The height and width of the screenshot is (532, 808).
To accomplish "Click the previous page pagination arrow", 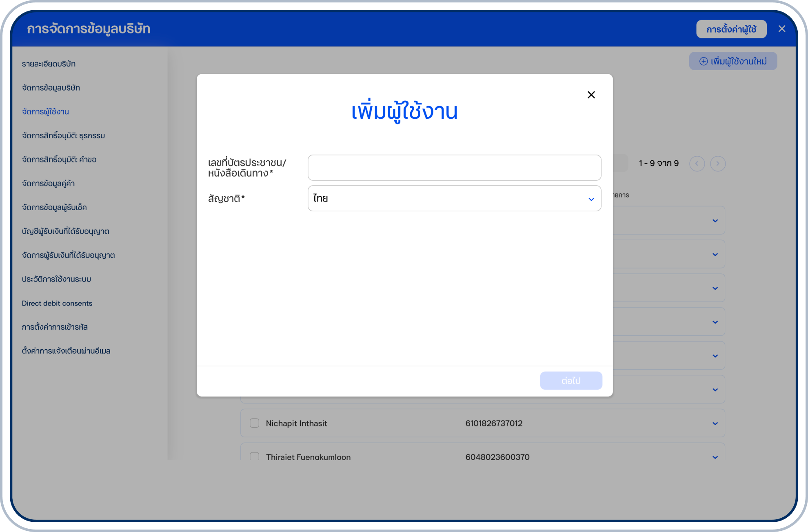I will (697, 164).
